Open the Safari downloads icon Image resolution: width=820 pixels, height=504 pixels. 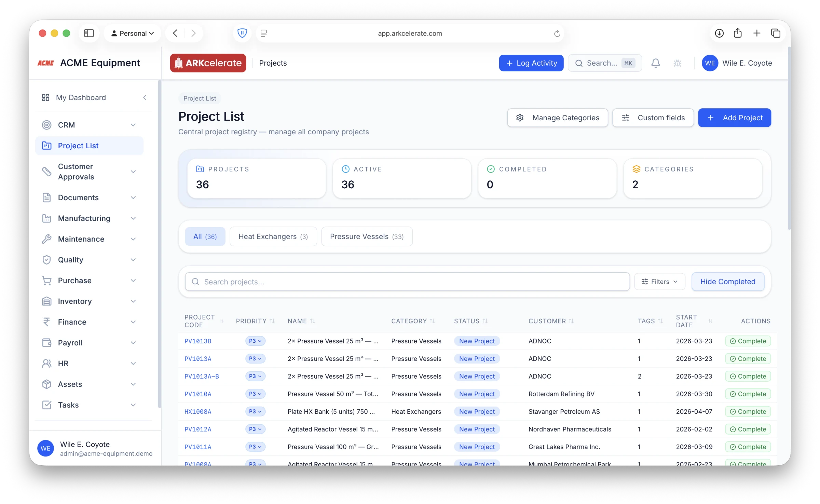pos(719,33)
